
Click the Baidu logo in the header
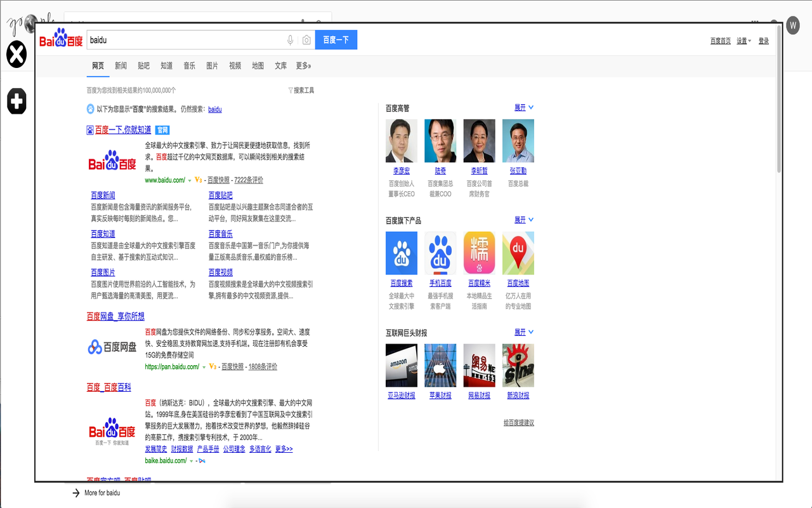coord(61,38)
